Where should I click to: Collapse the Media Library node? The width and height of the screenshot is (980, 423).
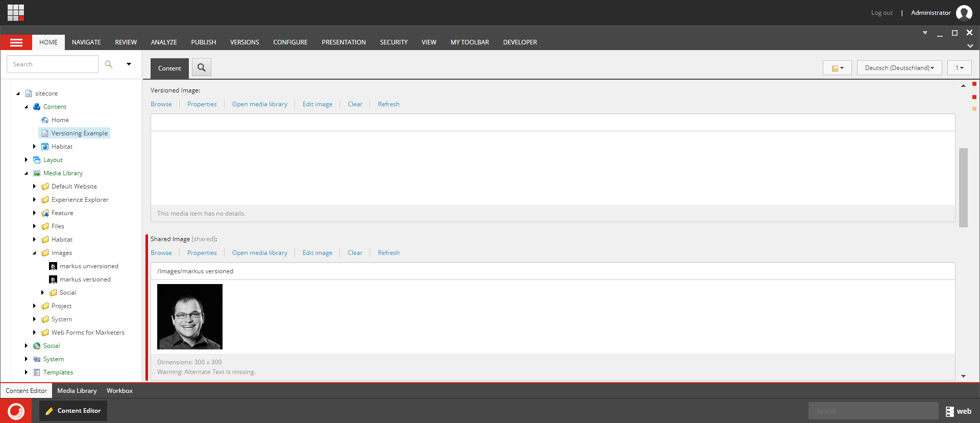click(x=27, y=173)
